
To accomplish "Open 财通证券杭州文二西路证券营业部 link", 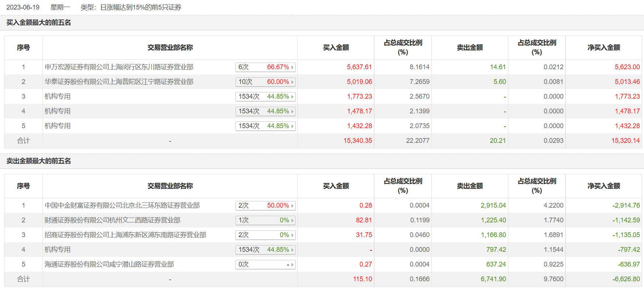I will pyautogui.click(x=112, y=220).
